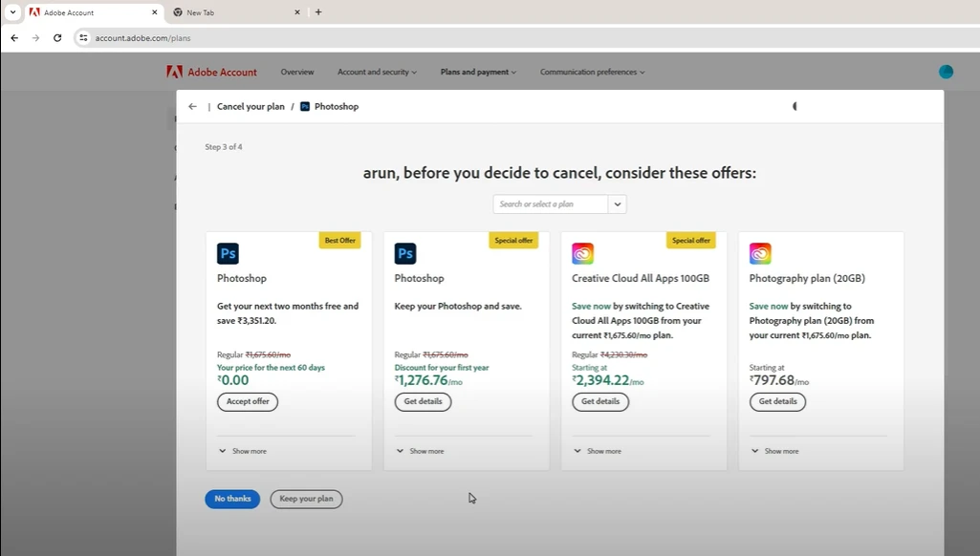The height and width of the screenshot is (556, 980).
Task: Click the Creative Cloud All Apps 100GB title
Action: click(641, 279)
